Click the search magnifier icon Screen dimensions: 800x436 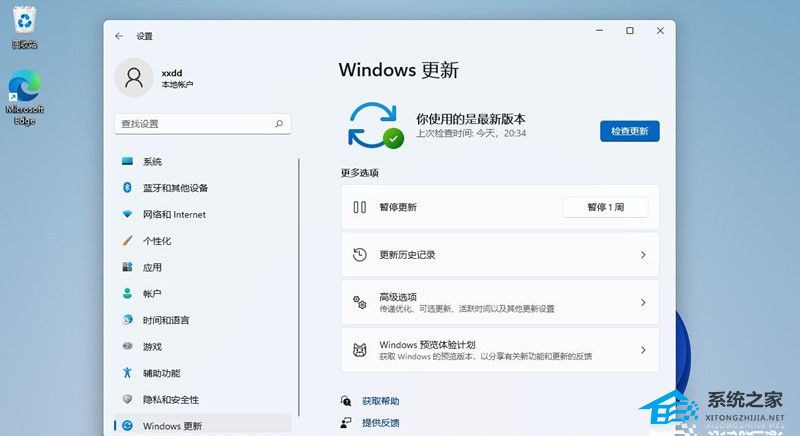click(x=279, y=124)
